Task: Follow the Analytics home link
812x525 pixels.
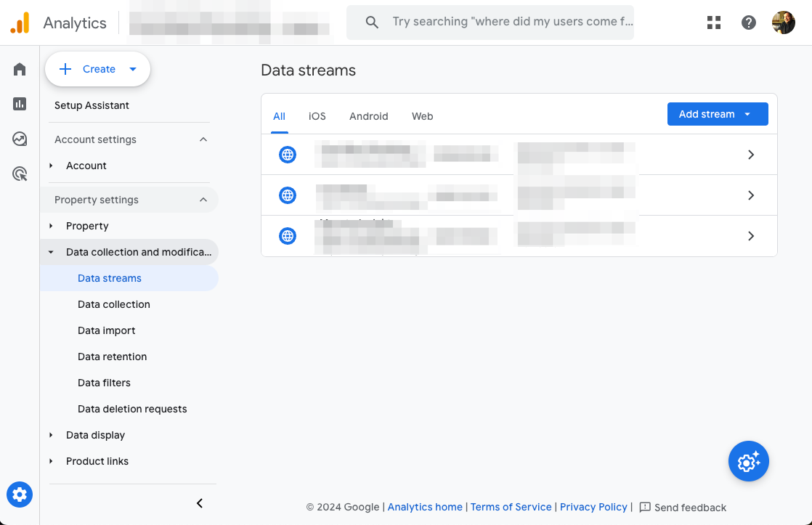Action: 425,507
